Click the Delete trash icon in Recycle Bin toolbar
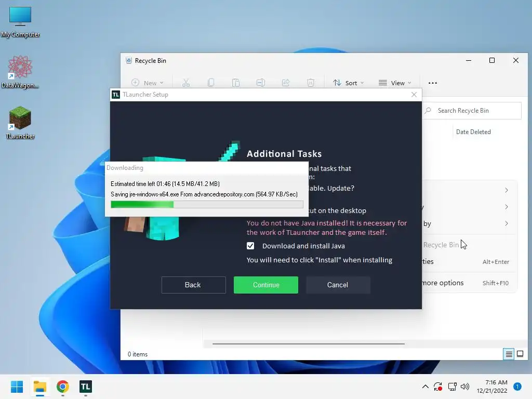The height and width of the screenshot is (399, 532). point(311,83)
